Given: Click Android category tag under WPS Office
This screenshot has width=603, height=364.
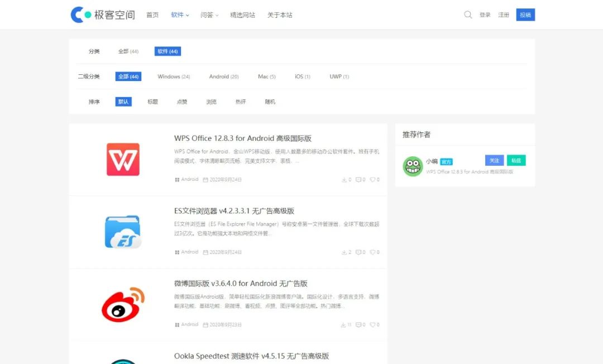Looking at the screenshot, I should (186, 180).
